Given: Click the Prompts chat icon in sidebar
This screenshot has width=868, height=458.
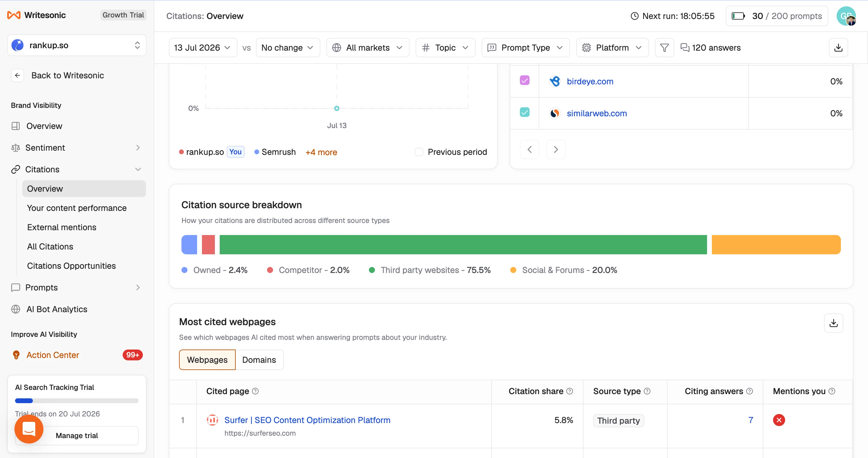Looking at the screenshot, I should point(15,287).
